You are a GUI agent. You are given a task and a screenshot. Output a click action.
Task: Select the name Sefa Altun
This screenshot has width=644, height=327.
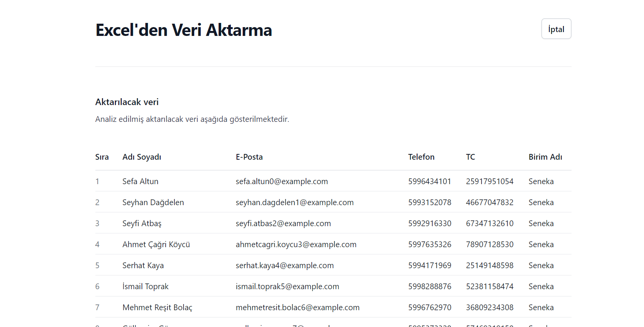pyautogui.click(x=140, y=181)
